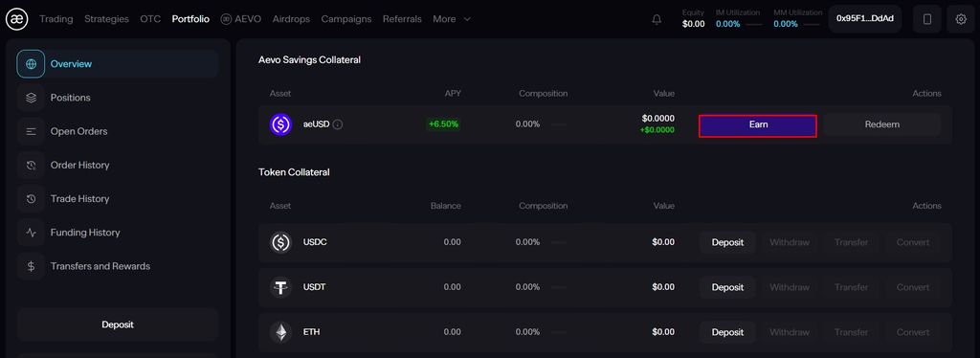Open settings gear icon
The height and width of the screenshot is (358, 980).
[961, 19]
